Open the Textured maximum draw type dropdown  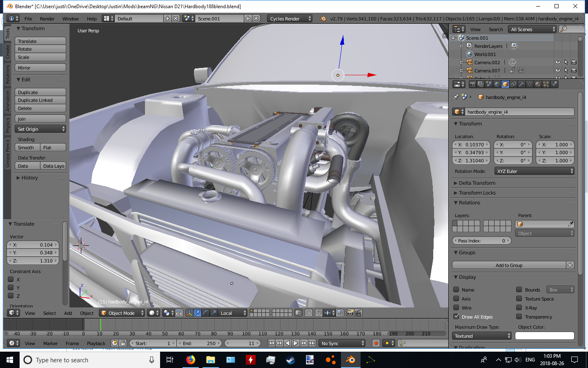click(482, 336)
